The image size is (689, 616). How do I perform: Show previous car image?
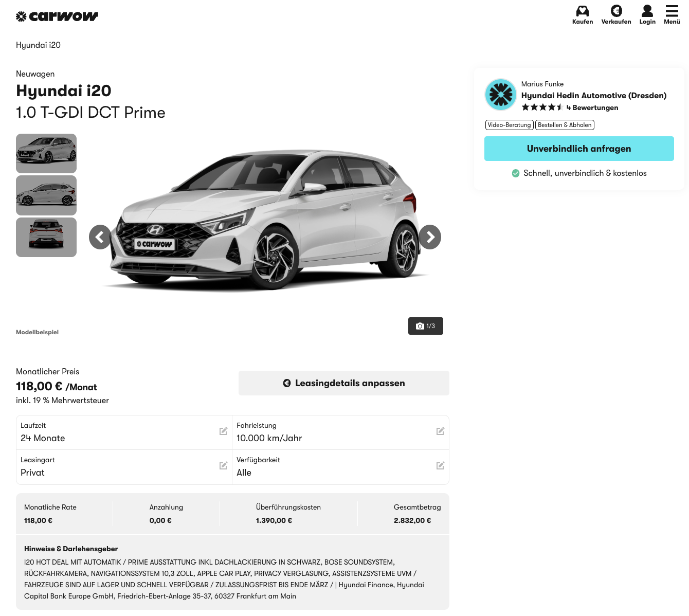point(100,237)
